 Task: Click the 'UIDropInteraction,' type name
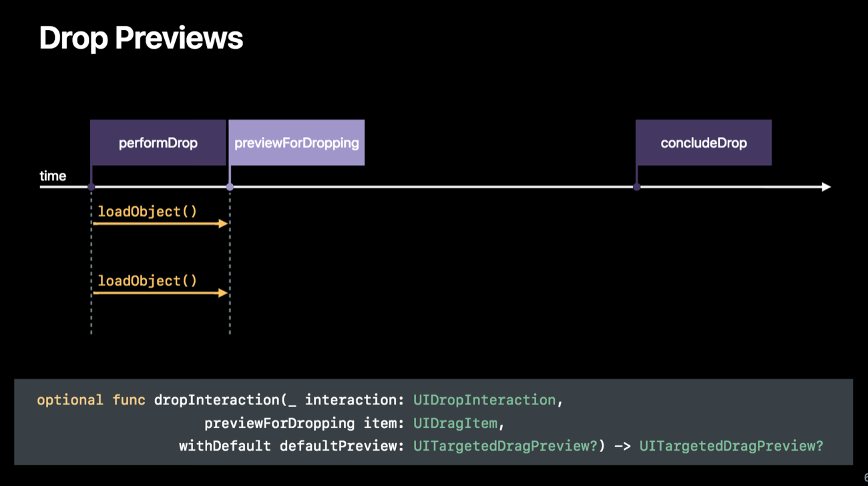click(489, 400)
